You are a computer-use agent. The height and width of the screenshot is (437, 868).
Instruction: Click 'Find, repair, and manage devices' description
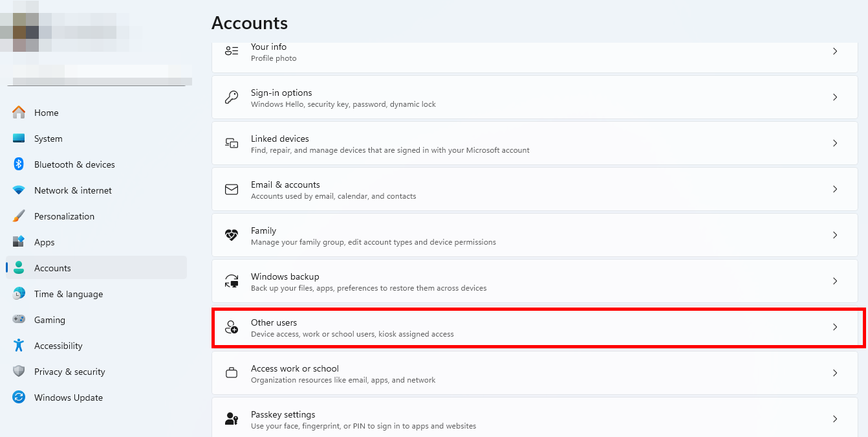coord(390,150)
